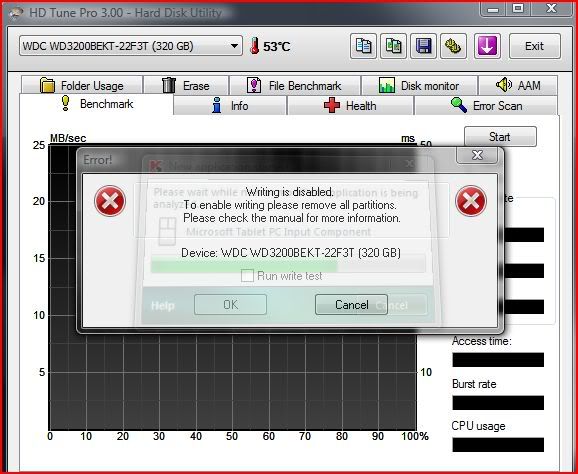Switch to the AAM tab

(518, 86)
